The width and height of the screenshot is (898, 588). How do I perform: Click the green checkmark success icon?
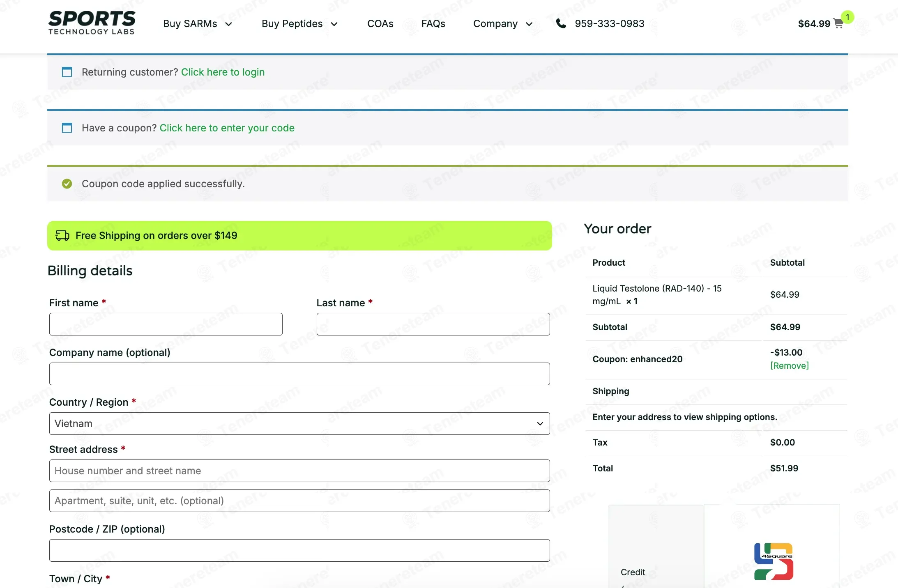(67, 184)
